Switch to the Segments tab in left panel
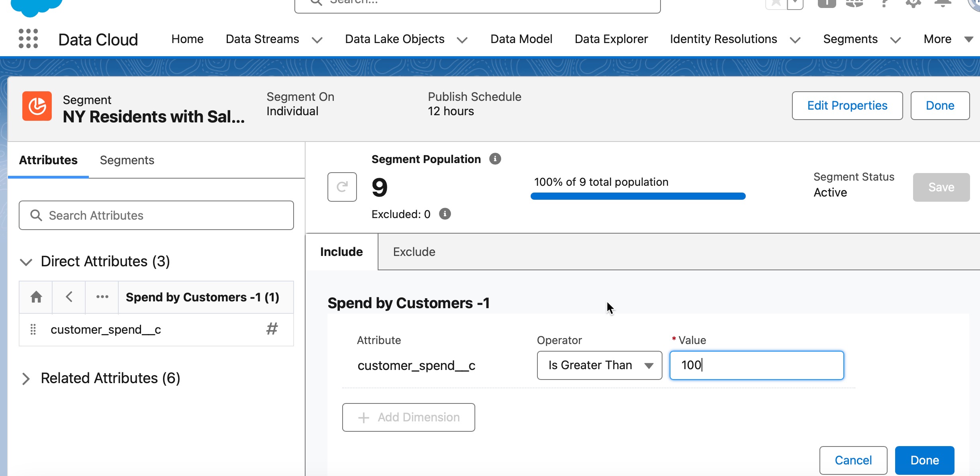 click(127, 160)
